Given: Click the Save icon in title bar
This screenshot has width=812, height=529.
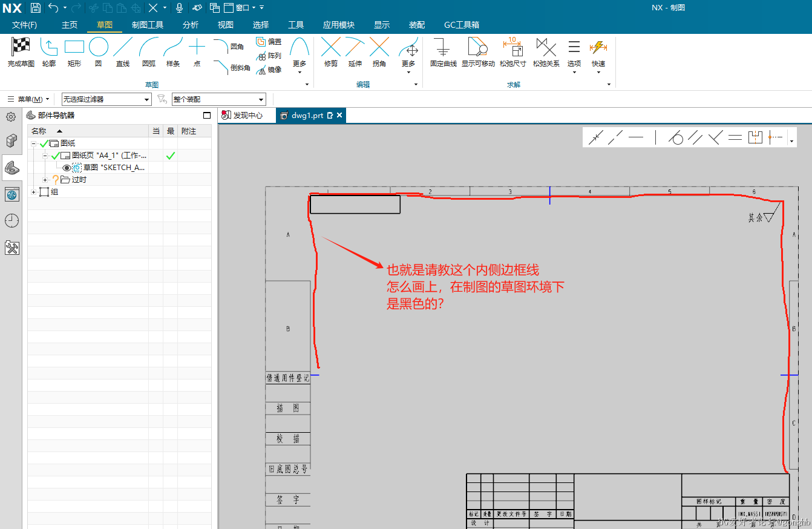Looking at the screenshot, I should (36, 8).
